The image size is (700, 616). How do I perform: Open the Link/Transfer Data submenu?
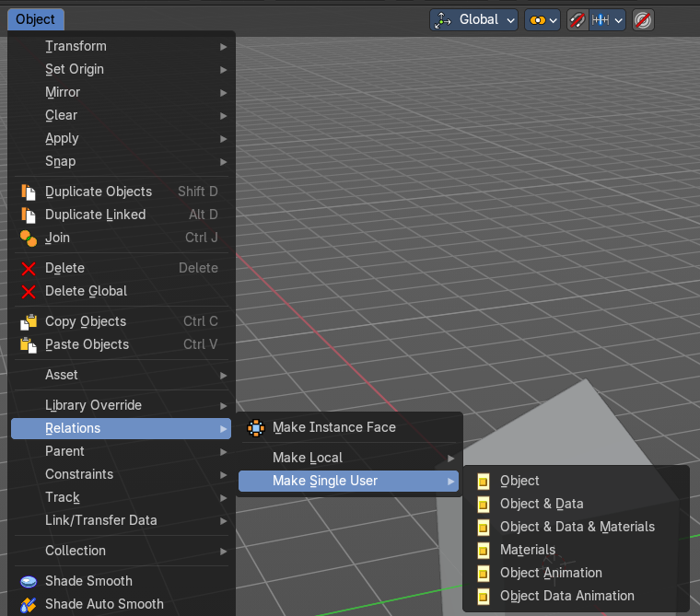tap(121, 520)
